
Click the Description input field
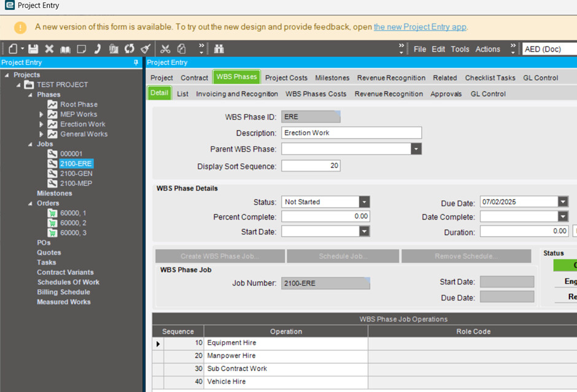tap(352, 133)
